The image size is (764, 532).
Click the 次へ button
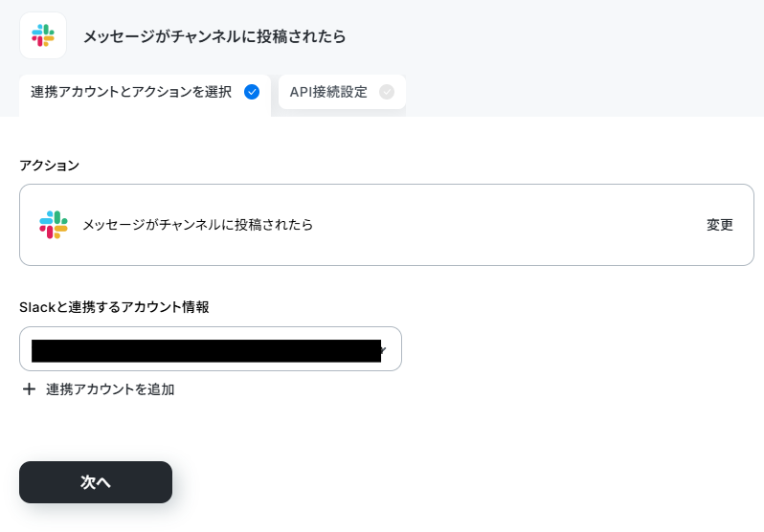(x=96, y=482)
